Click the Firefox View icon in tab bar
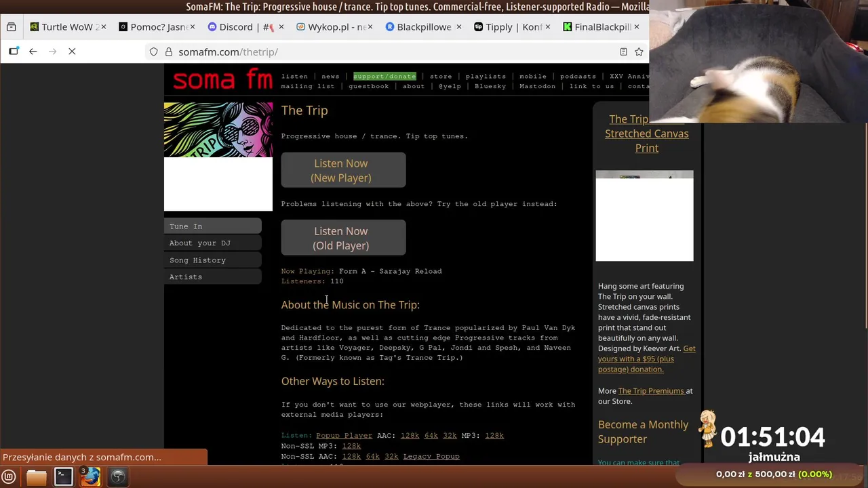Image resolution: width=868 pixels, height=488 pixels. pos(12,27)
